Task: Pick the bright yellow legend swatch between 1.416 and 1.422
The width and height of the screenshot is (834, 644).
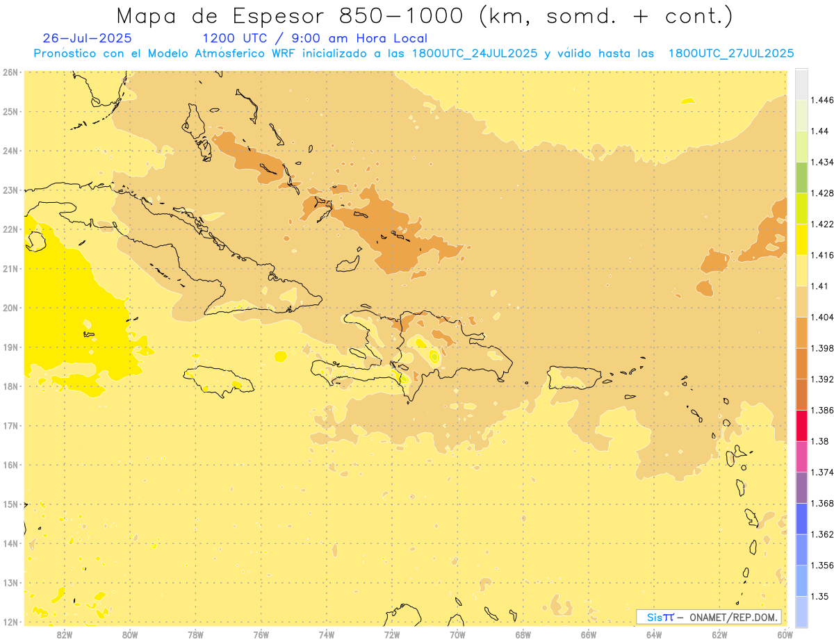Action: [801, 239]
